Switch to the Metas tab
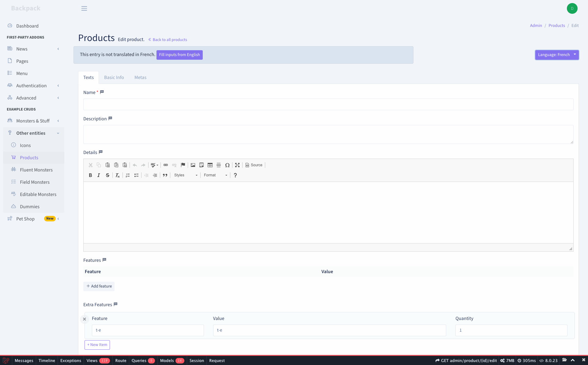This screenshot has height=365, width=588. [x=140, y=77]
